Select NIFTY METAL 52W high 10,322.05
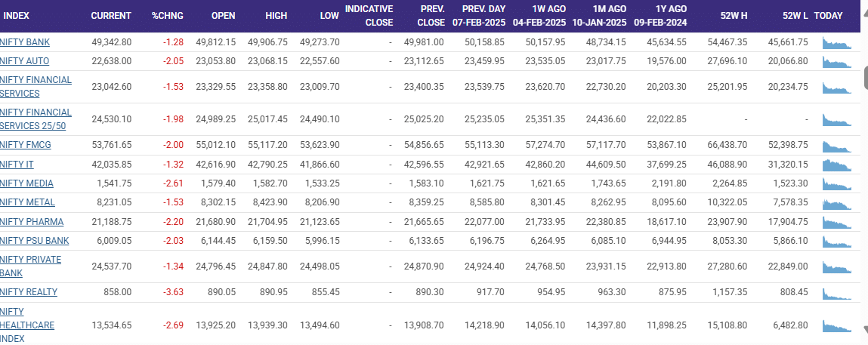 (x=727, y=202)
